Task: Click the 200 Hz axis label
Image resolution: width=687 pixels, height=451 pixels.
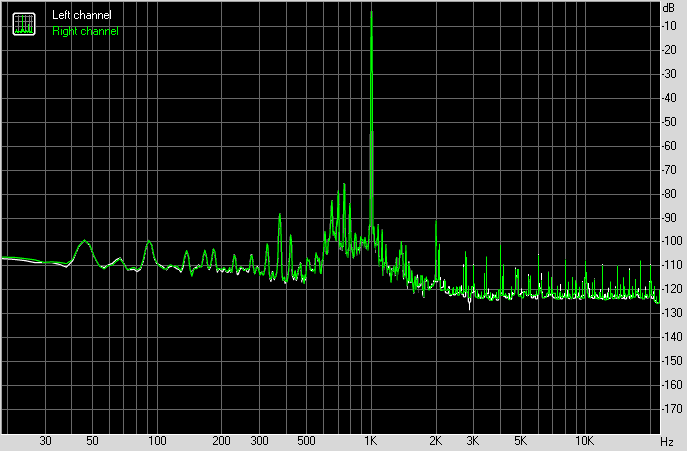Action: [x=221, y=440]
